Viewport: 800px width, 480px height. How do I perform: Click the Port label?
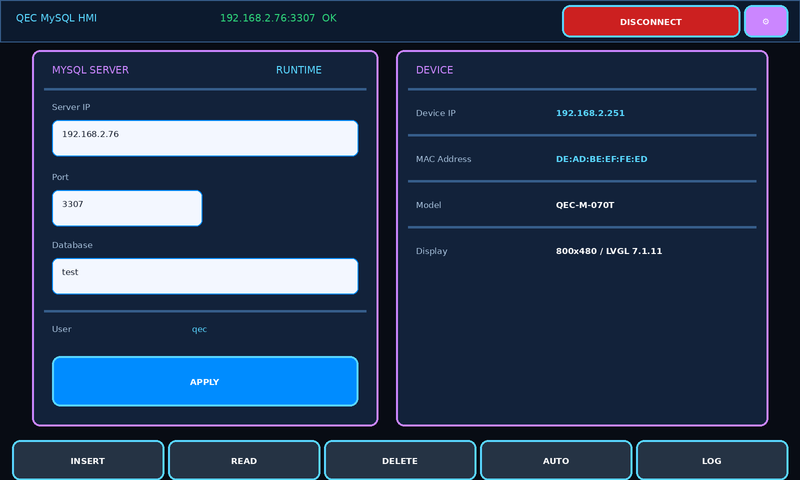(60, 177)
